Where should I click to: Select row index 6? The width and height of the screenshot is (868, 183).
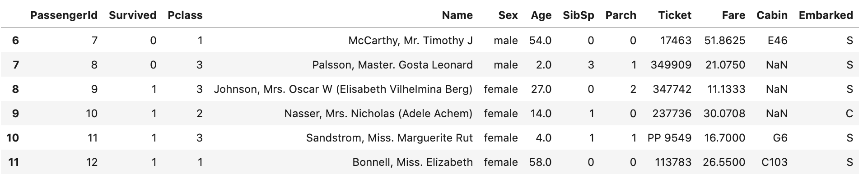pos(15,41)
